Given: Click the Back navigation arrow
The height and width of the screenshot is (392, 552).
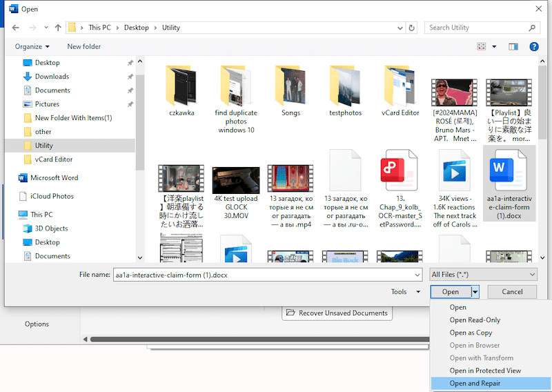Looking at the screenshot, I should coord(15,28).
